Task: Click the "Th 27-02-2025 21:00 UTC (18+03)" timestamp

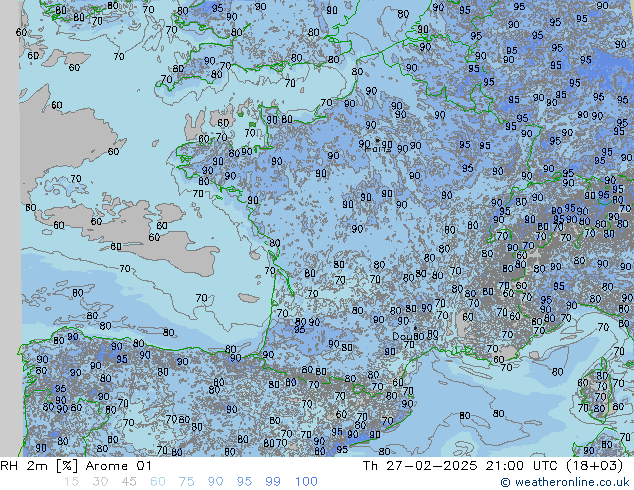Action: click(493, 466)
